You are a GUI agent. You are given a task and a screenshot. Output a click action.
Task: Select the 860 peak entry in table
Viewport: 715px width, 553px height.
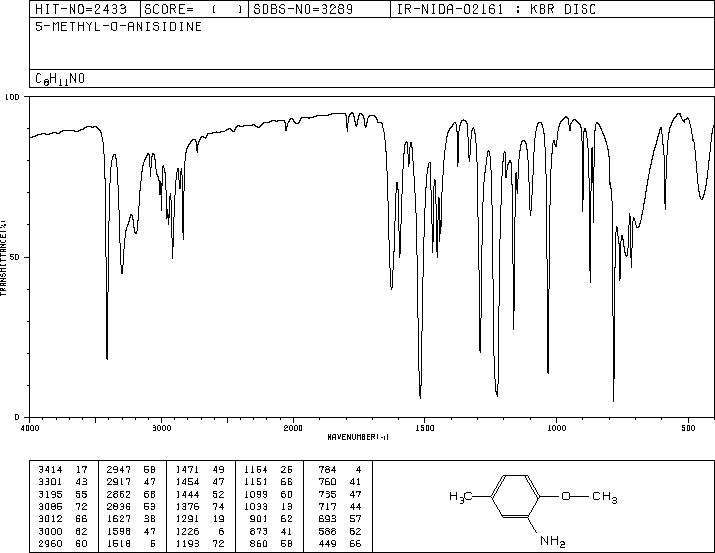[x=271, y=543]
